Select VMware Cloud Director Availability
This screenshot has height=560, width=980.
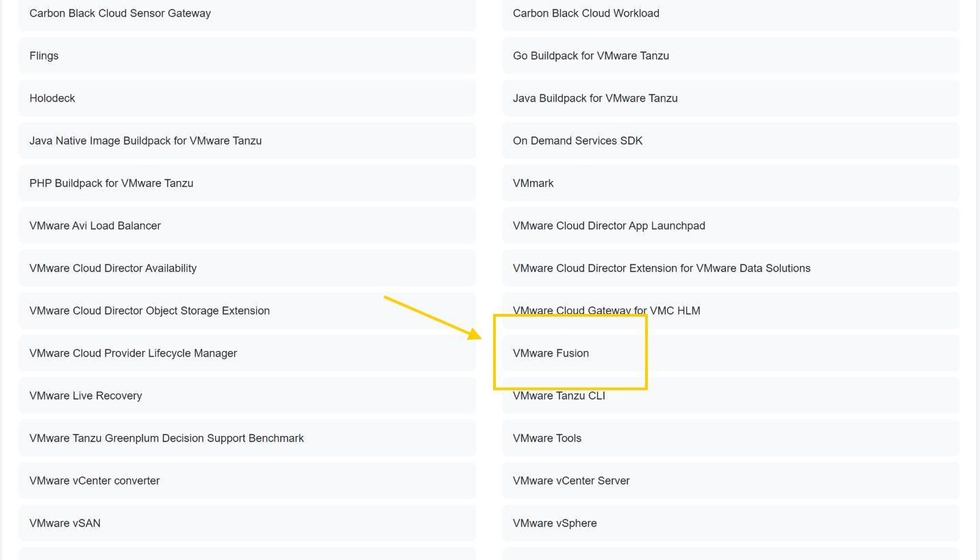point(247,268)
